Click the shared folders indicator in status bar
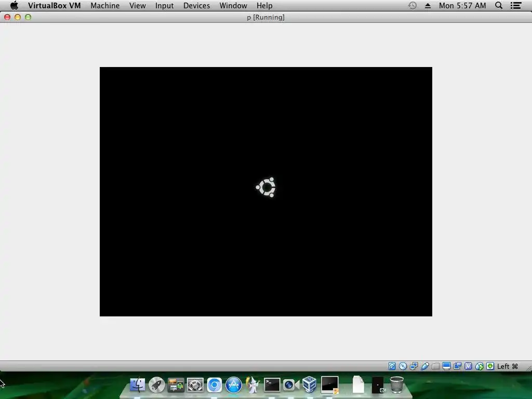Viewport: 532px width, 399px height. 436,366
